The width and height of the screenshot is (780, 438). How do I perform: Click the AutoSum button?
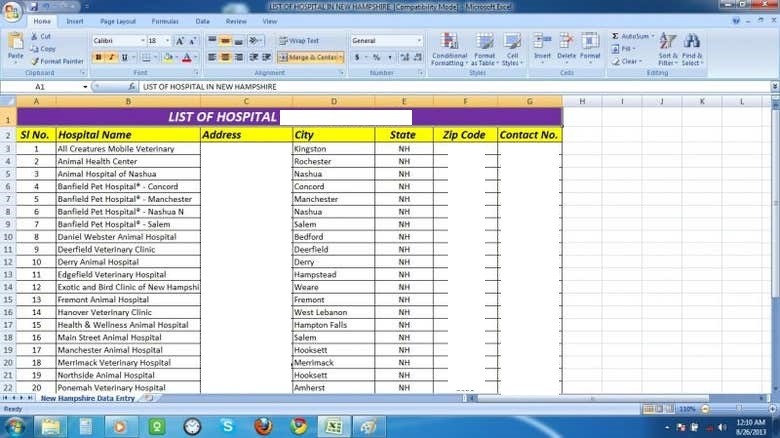coord(633,36)
